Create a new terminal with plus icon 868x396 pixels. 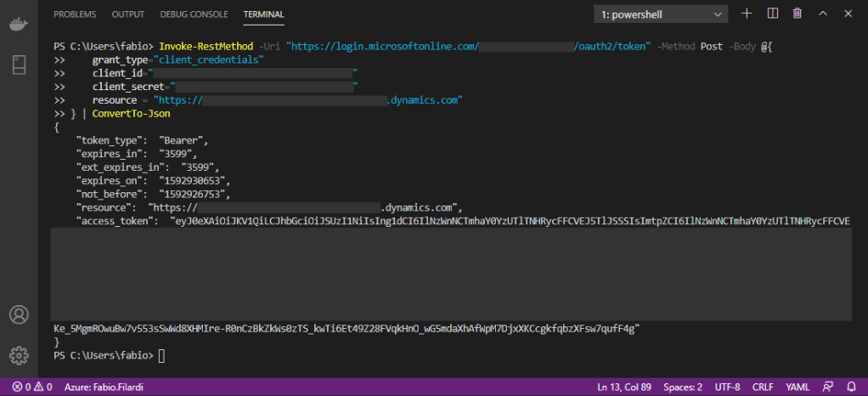[x=747, y=14]
